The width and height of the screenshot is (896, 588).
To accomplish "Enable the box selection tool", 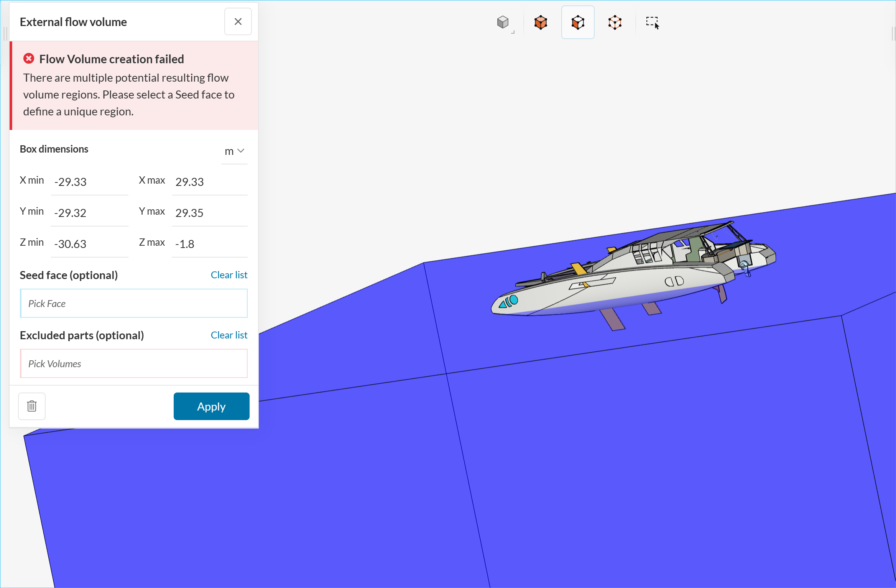I will coord(652,22).
